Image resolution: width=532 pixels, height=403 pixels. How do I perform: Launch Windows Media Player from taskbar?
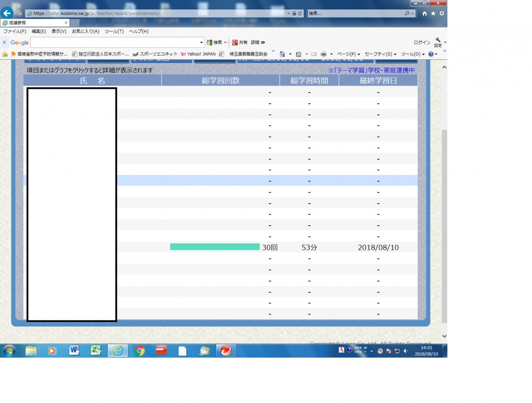[x=52, y=351]
